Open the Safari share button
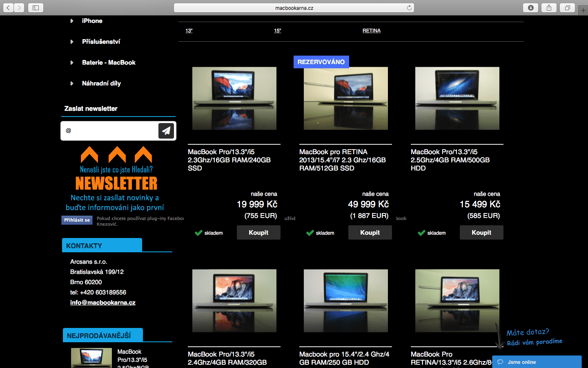This screenshot has height=368, width=588. [549, 8]
